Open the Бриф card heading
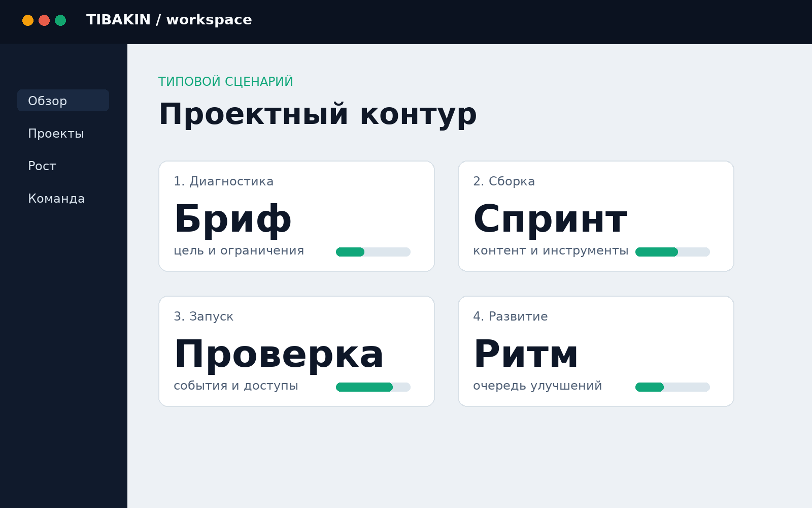This screenshot has height=508, width=812. click(x=233, y=219)
